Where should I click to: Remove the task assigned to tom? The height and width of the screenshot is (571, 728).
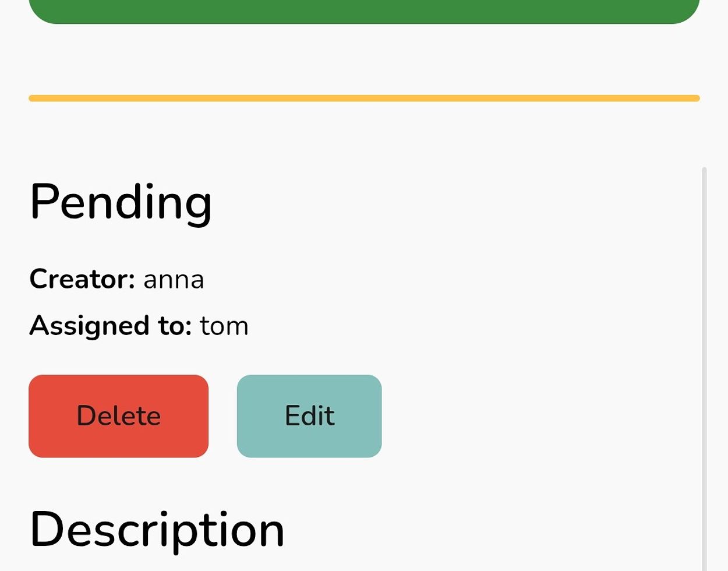click(118, 416)
